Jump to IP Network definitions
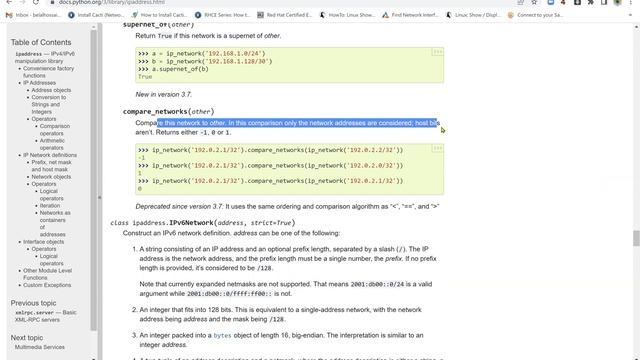The height and width of the screenshot is (360, 640). coord(50,155)
